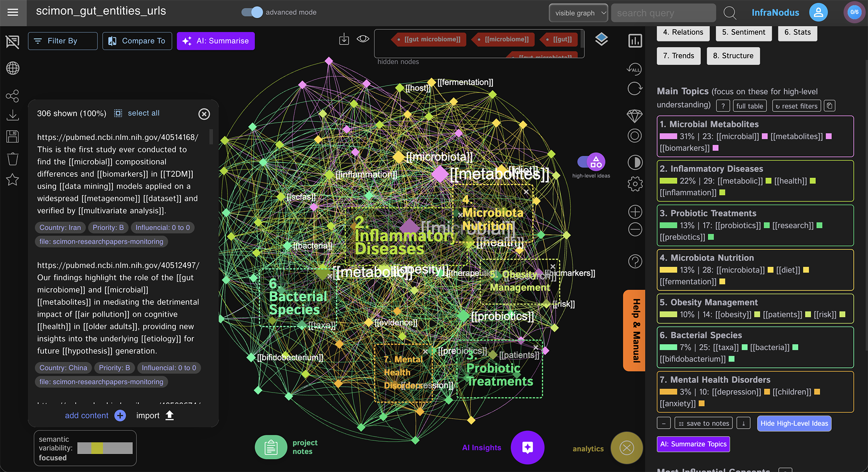Screen dimensions: 868x472
Task: Open the Help & Manual side tab
Action: click(x=635, y=330)
